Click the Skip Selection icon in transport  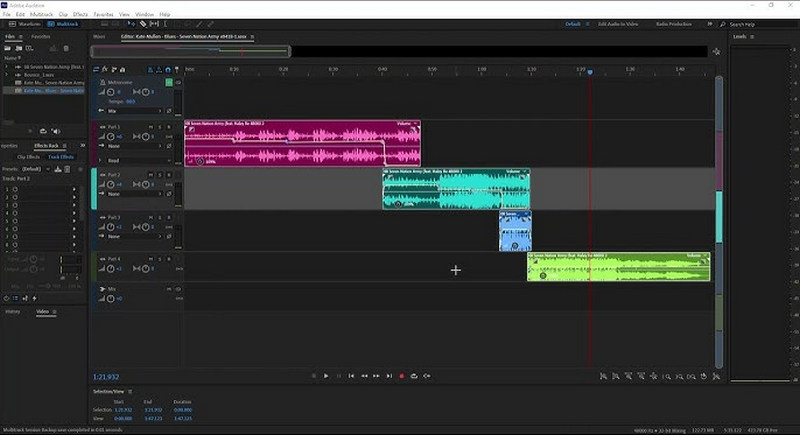pos(427,376)
